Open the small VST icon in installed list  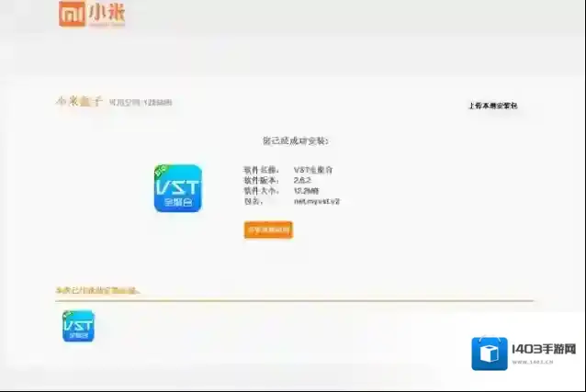(78, 326)
